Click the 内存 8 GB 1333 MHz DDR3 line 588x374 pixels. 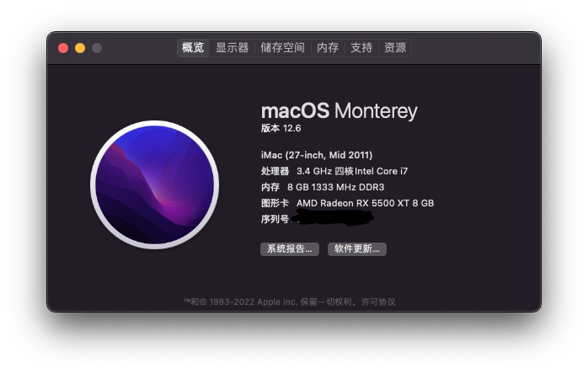pos(323,187)
